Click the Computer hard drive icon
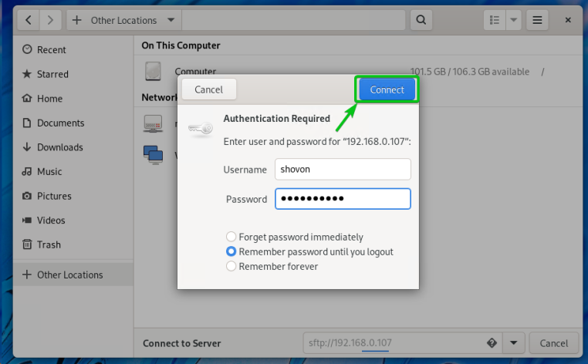 point(153,71)
